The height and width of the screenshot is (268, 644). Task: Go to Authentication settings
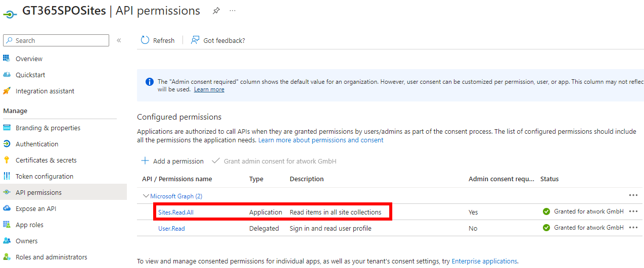(x=37, y=144)
